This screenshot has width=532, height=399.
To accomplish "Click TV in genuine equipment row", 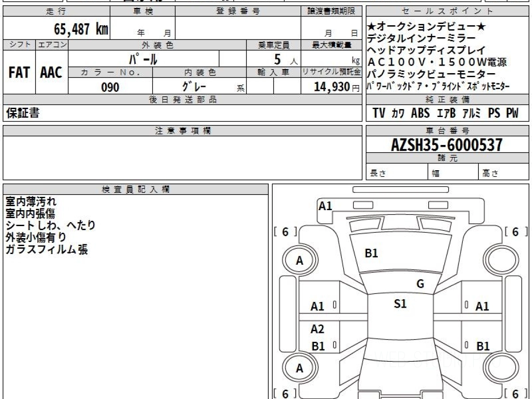I will [379, 113].
